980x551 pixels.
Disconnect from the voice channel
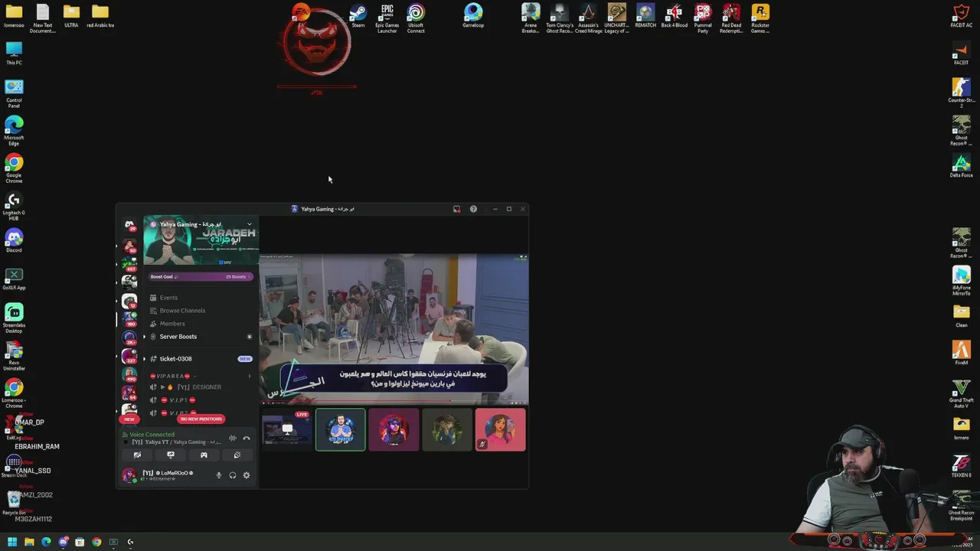[247, 438]
